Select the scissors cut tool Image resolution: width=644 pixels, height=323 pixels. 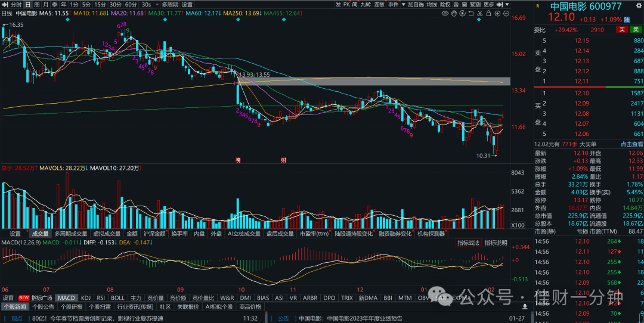(x=479, y=14)
